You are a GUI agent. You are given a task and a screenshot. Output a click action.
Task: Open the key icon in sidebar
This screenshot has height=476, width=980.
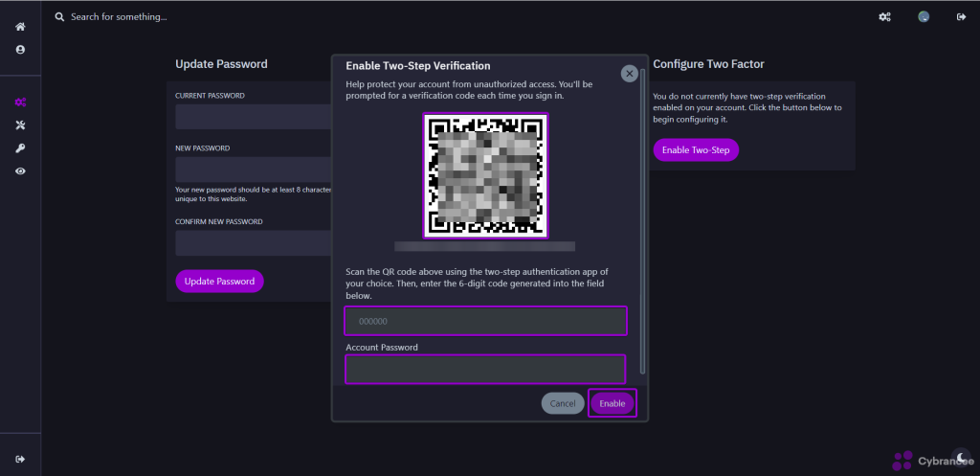pyautogui.click(x=20, y=148)
